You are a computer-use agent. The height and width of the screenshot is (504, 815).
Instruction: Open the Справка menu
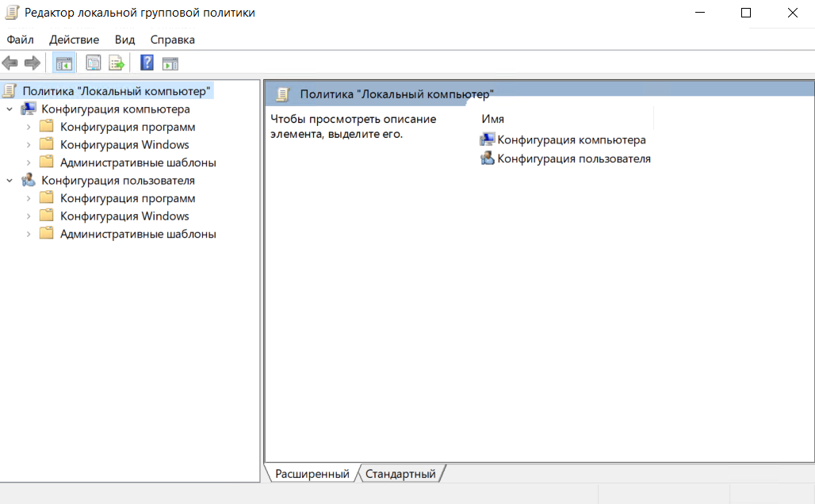pyautogui.click(x=172, y=40)
